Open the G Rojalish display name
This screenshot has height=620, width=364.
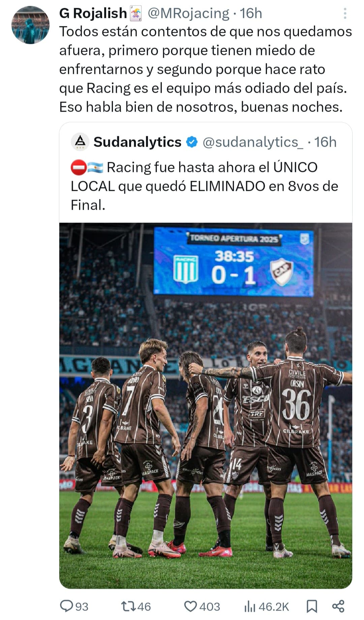[x=93, y=13]
